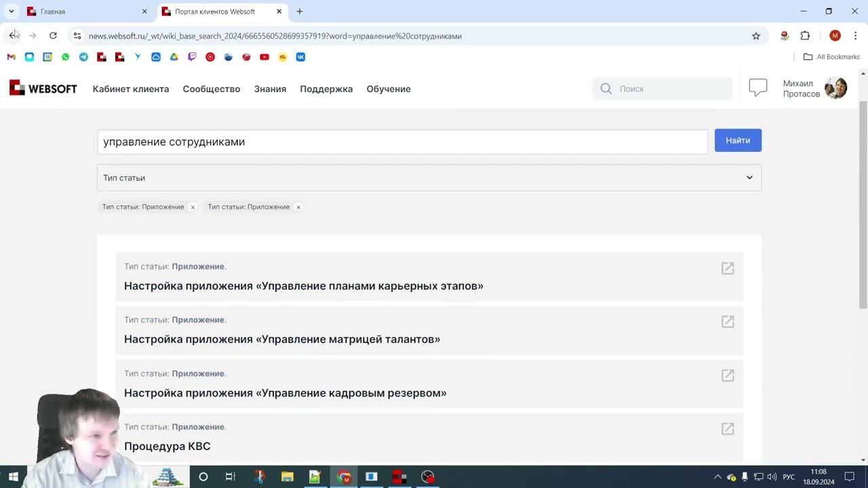Bookmark this page with the star
The image size is (868, 488).
(x=756, y=36)
